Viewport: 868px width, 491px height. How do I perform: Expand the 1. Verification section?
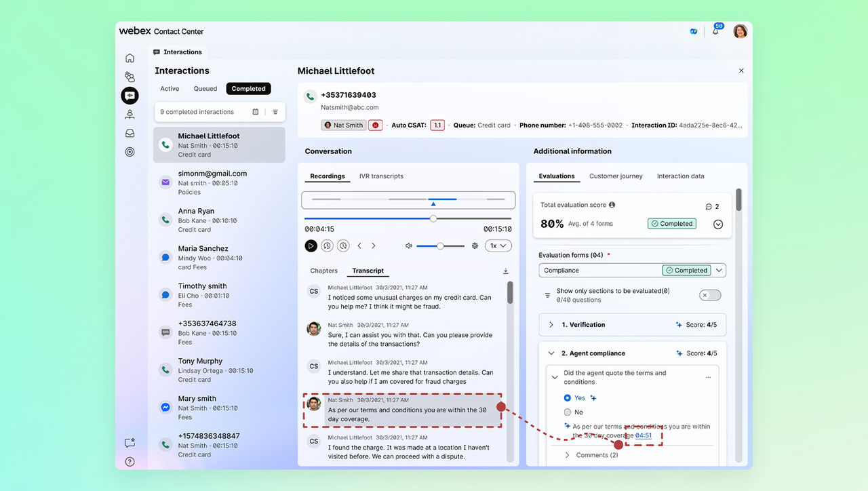tap(551, 325)
